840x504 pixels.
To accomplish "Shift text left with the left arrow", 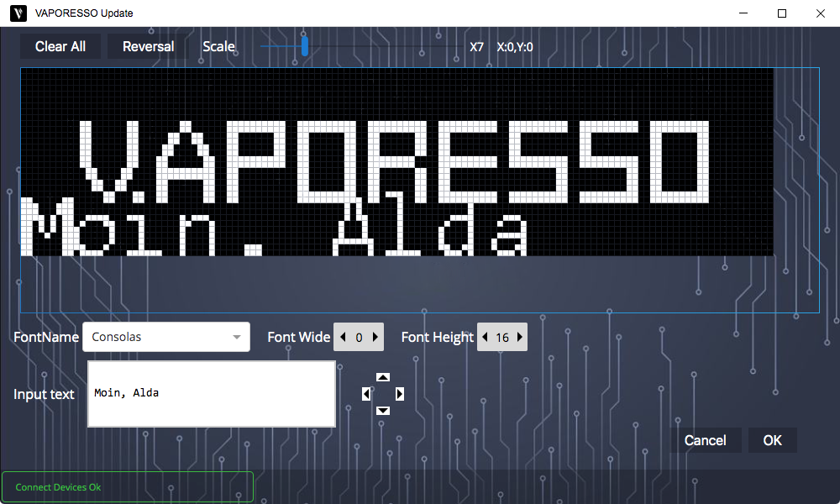I will (x=366, y=394).
